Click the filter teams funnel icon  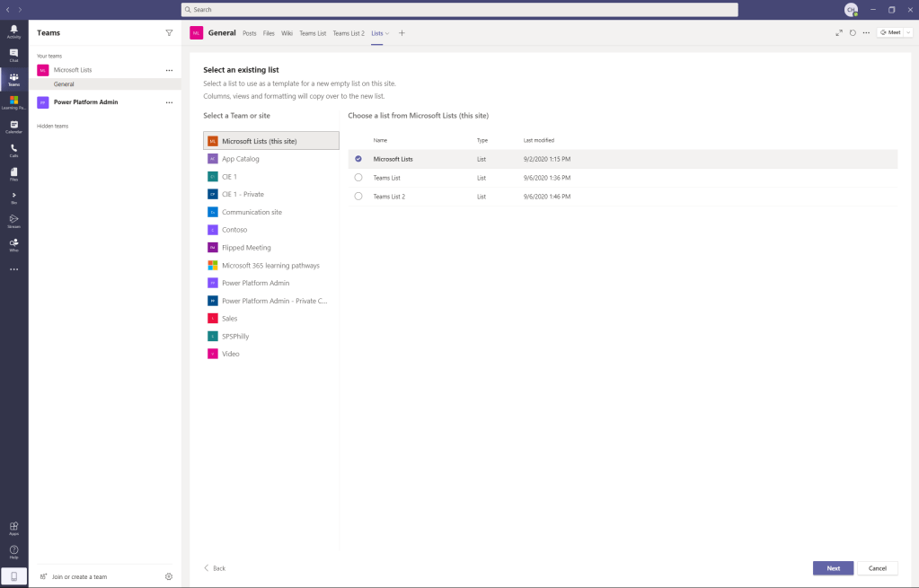169,32
